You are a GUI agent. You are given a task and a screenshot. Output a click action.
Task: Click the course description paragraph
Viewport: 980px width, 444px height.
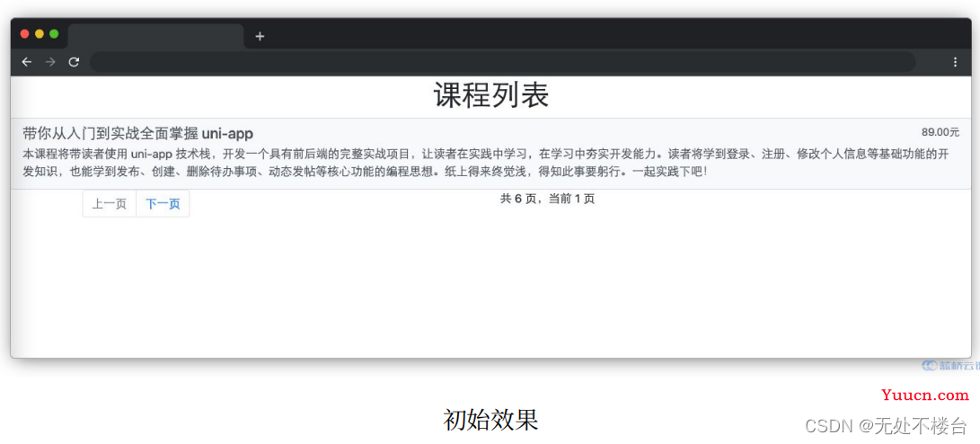(486, 163)
